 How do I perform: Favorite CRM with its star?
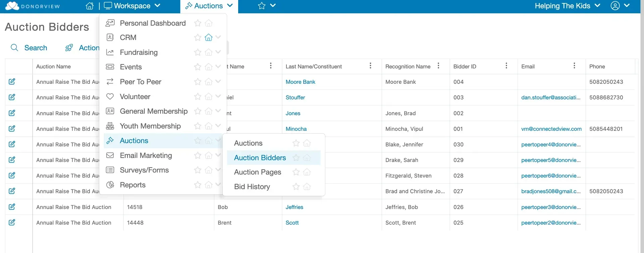tap(198, 38)
